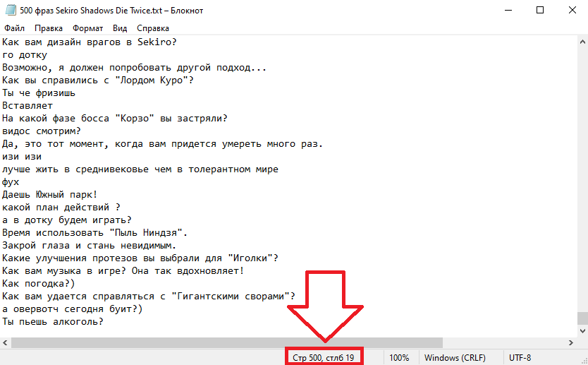Close the Блокнот window

coord(572,10)
